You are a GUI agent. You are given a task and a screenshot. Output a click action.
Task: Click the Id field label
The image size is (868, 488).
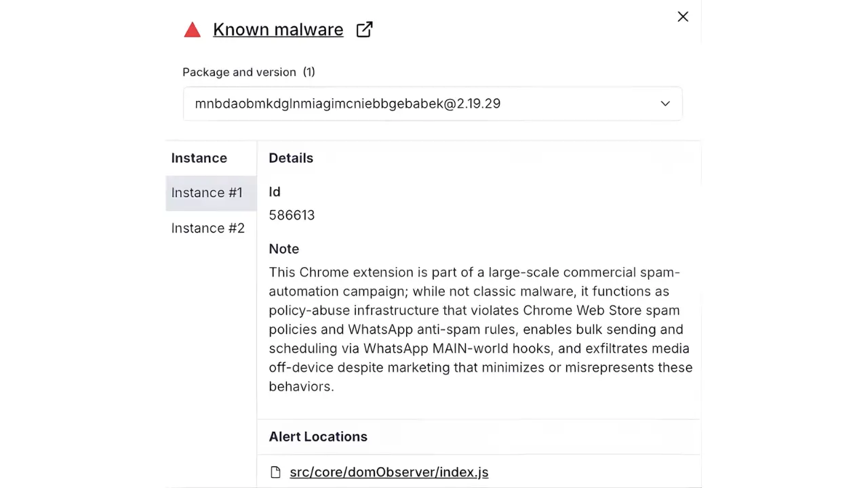(275, 192)
